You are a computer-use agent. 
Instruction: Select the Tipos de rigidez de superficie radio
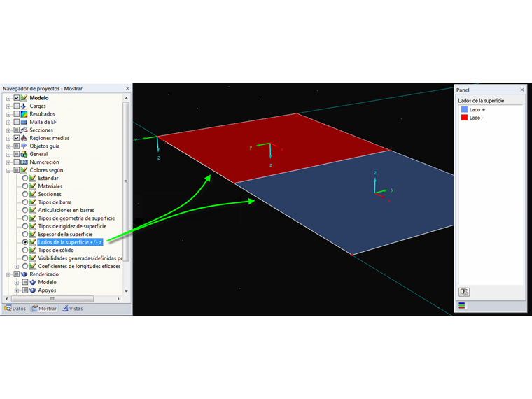click(25, 226)
